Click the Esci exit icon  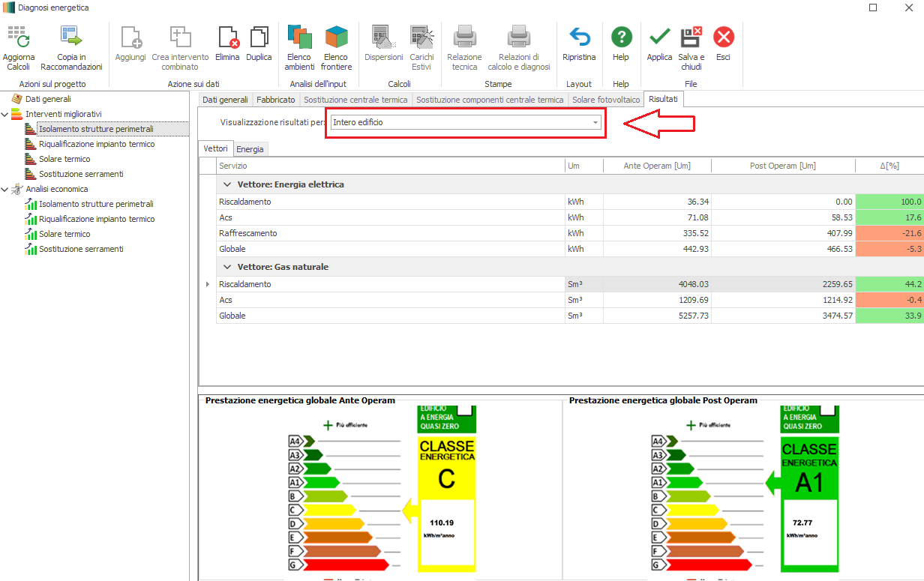[x=723, y=37]
